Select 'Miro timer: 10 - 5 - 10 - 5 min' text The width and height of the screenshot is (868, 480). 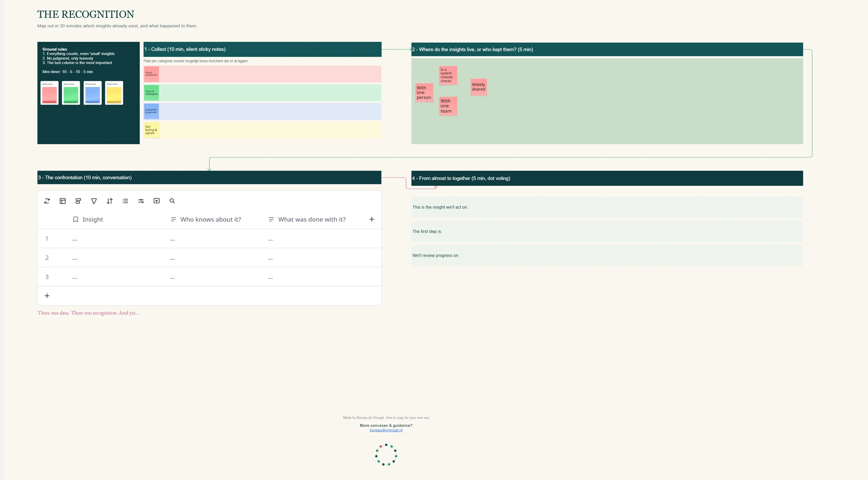pos(68,72)
